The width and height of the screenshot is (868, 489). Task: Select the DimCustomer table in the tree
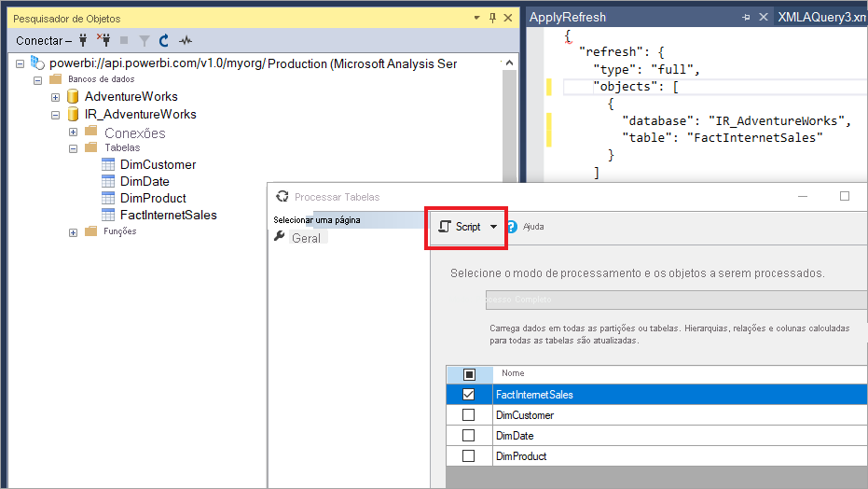(158, 164)
